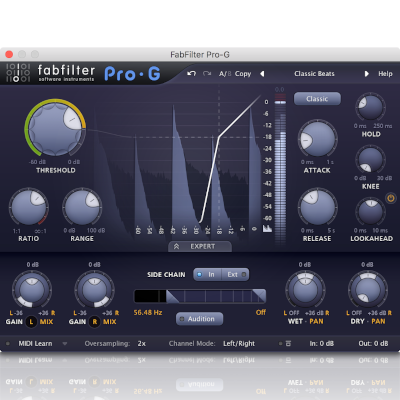
Task: Click the undo arrow icon
Action: [x=191, y=73]
